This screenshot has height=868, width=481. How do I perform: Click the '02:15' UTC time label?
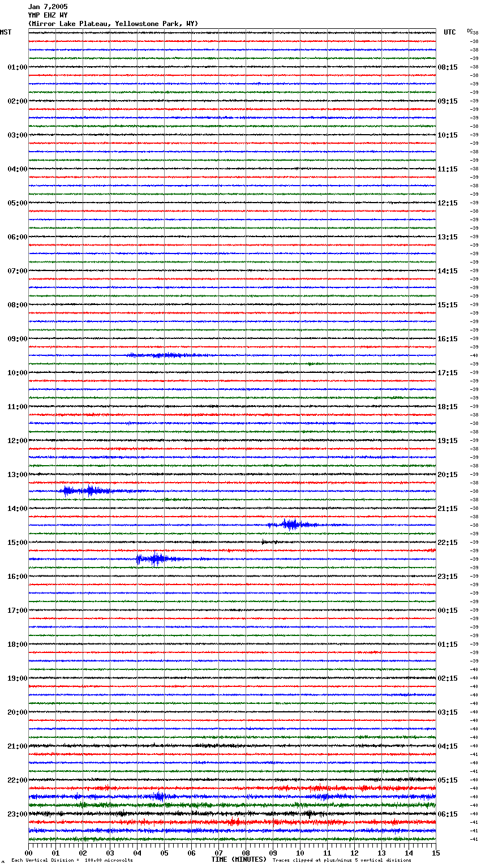point(448,678)
